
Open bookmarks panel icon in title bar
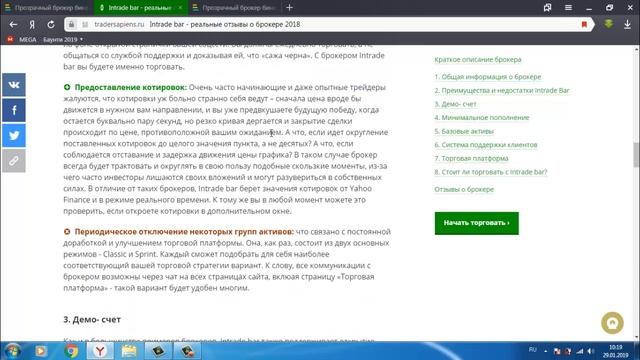(547, 7)
